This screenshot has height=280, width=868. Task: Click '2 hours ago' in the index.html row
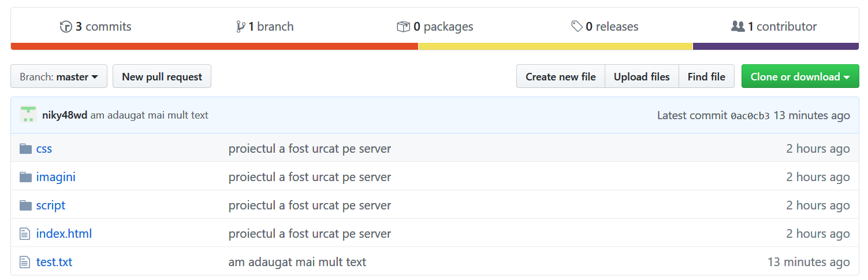click(818, 234)
